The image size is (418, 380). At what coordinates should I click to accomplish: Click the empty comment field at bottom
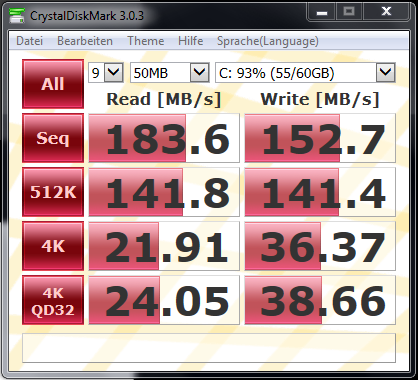coord(209,348)
